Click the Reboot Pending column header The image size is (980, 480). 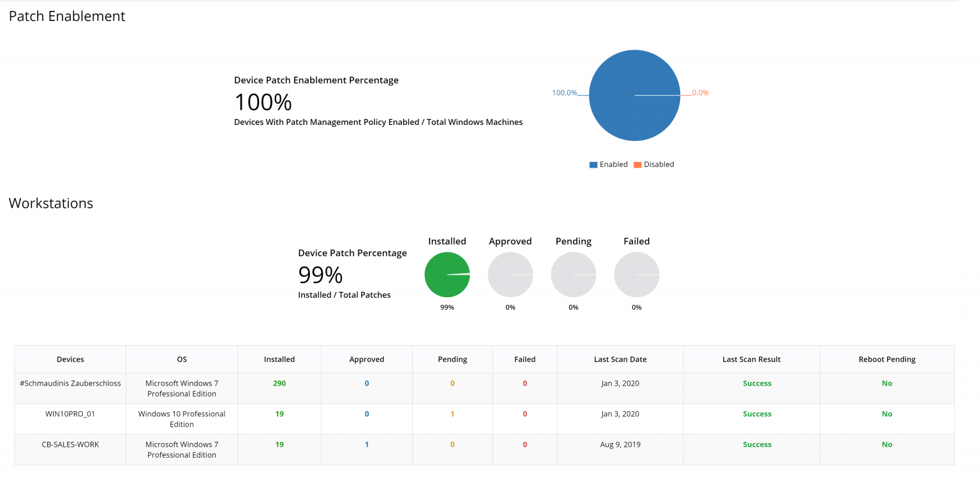tap(887, 359)
